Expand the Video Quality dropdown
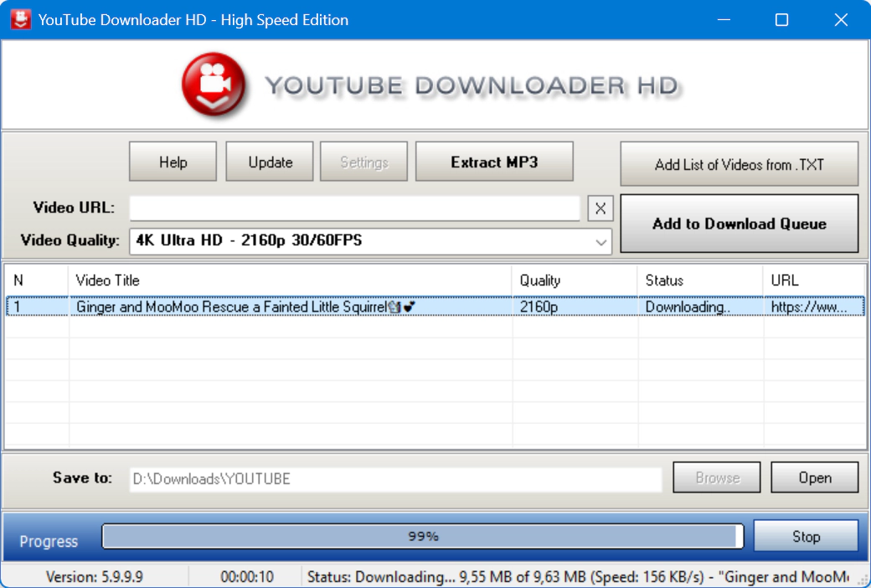The width and height of the screenshot is (871, 588). pos(600,242)
